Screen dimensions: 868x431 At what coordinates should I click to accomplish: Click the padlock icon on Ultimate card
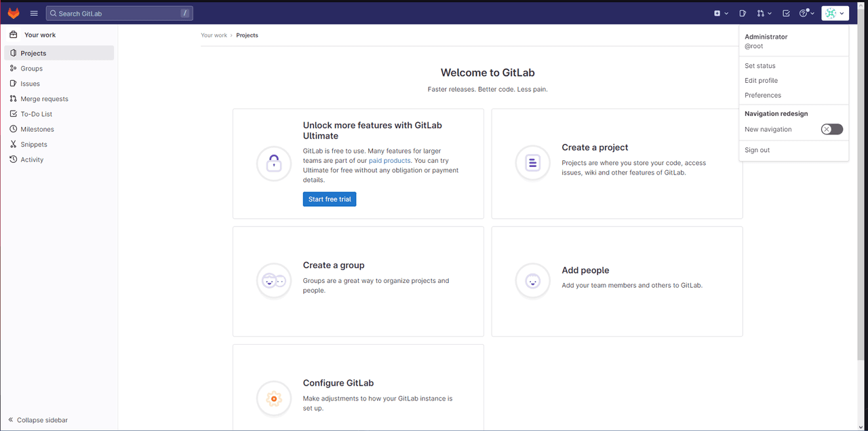pos(274,164)
